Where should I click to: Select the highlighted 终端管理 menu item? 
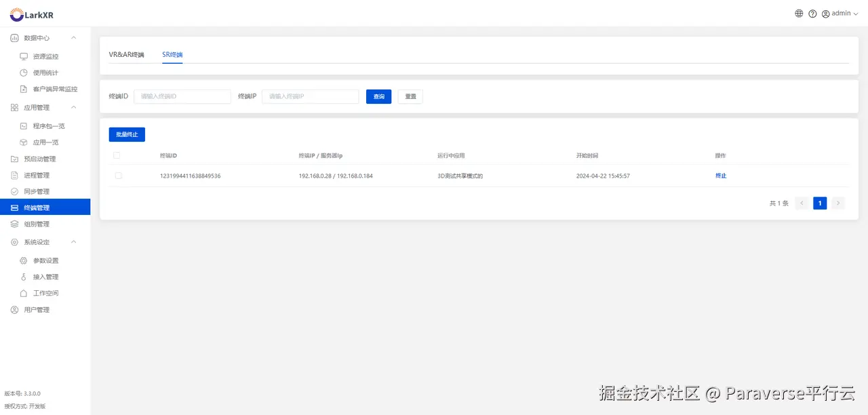tap(45, 207)
